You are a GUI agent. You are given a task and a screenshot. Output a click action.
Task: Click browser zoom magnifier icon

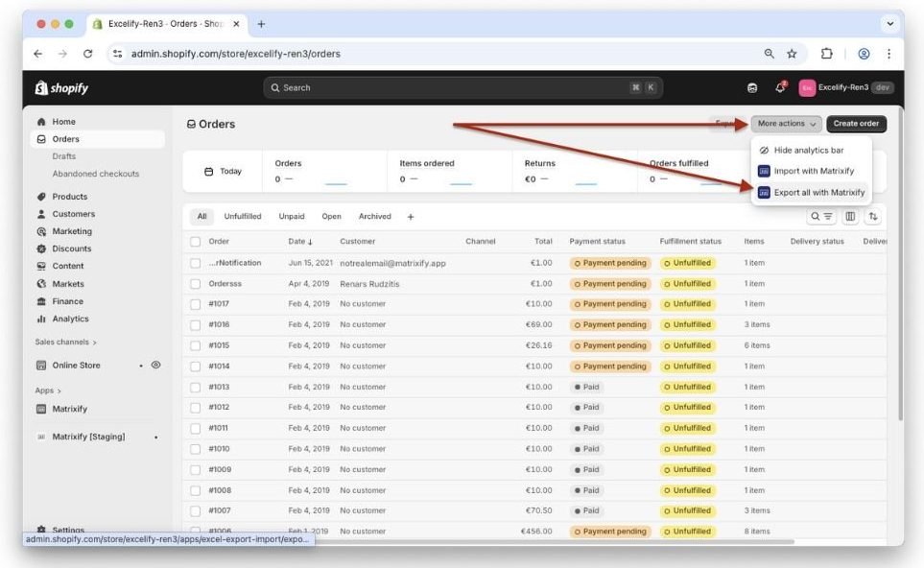click(769, 54)
